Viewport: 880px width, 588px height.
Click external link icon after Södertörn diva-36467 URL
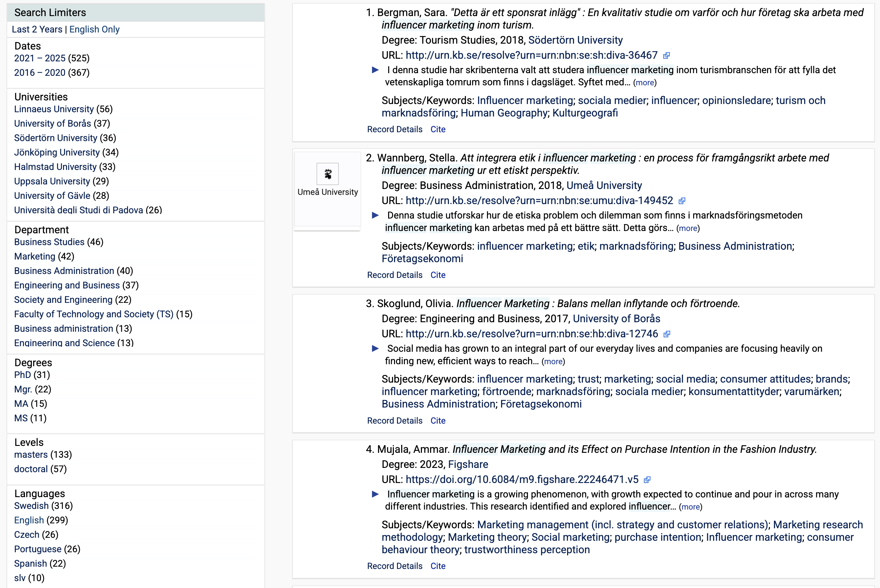pyautogui.click(x=667, y=55)
